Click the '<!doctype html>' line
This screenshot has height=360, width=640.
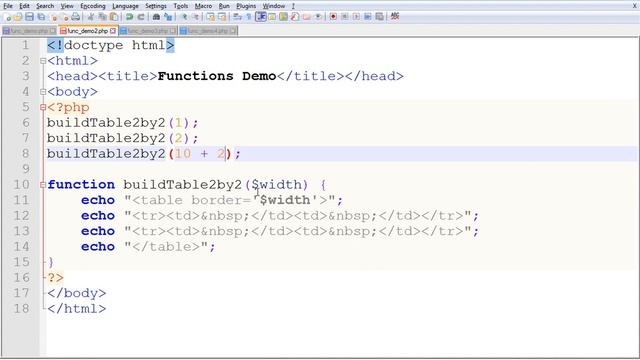(111, 45)
